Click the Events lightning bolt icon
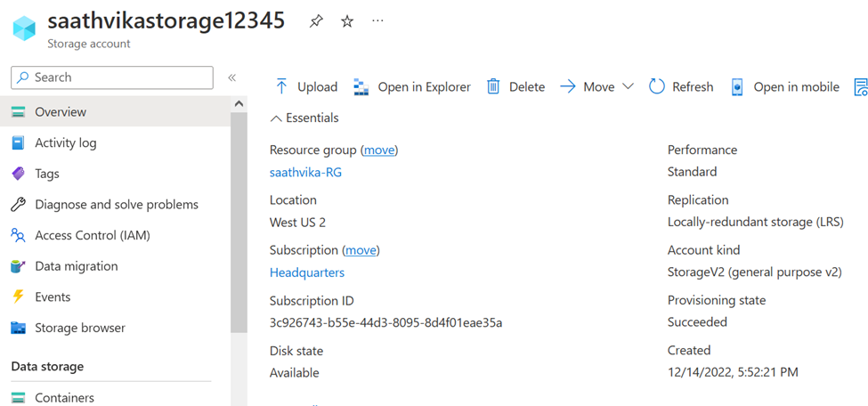 click(x=19, y=296)
